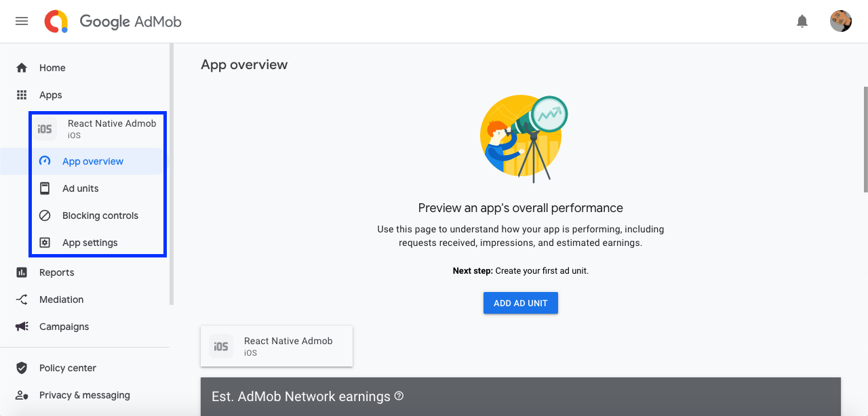The width and height of the screenshot is (868, 416).
Task: Open the notifications bell
Action: pos(802,21)
